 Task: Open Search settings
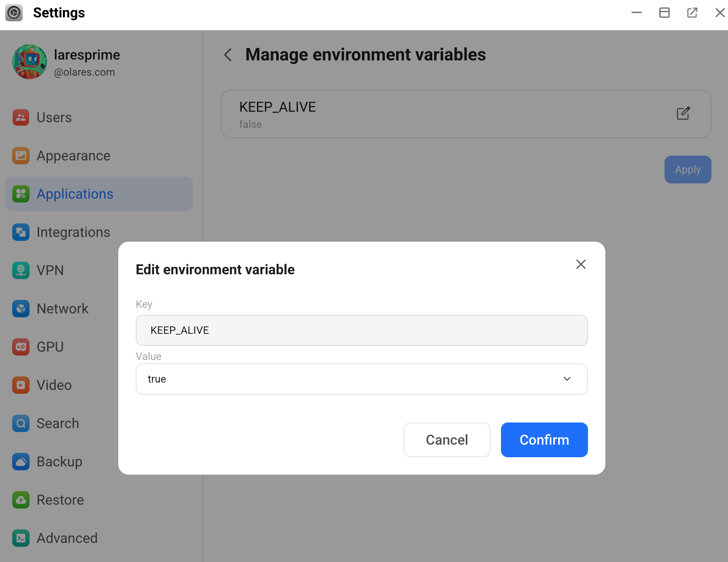(x=58, y=423)
